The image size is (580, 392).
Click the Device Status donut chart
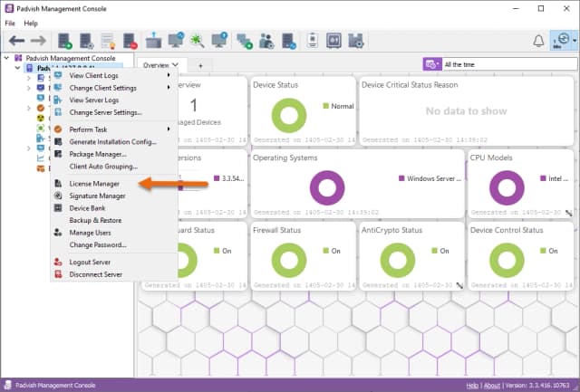coord(289,115)
